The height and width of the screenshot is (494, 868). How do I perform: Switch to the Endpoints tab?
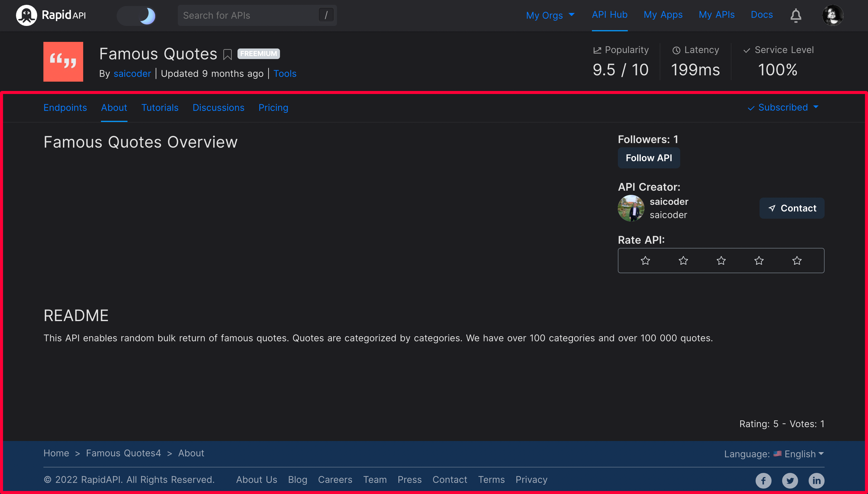(x=65, y=108)
